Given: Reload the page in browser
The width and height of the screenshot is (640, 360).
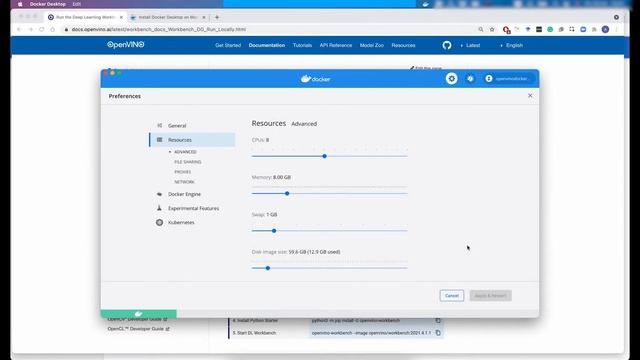Looking at the screenshot, I should point(42,29).
